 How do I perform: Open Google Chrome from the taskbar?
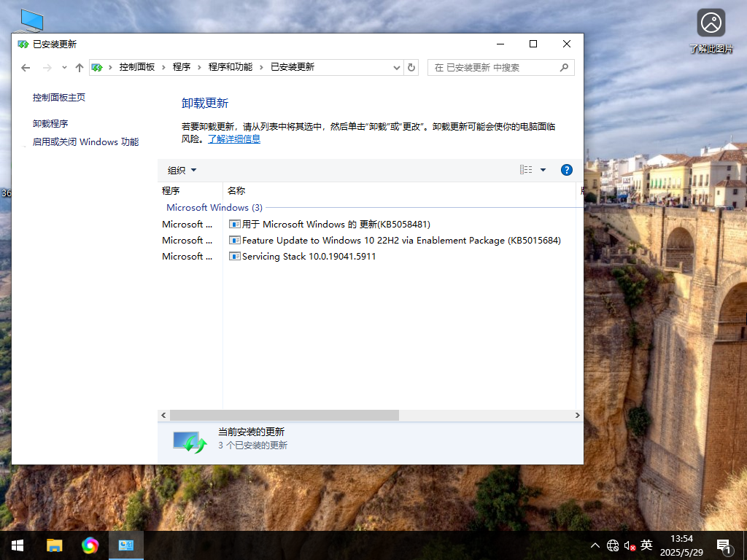[90, 545]
